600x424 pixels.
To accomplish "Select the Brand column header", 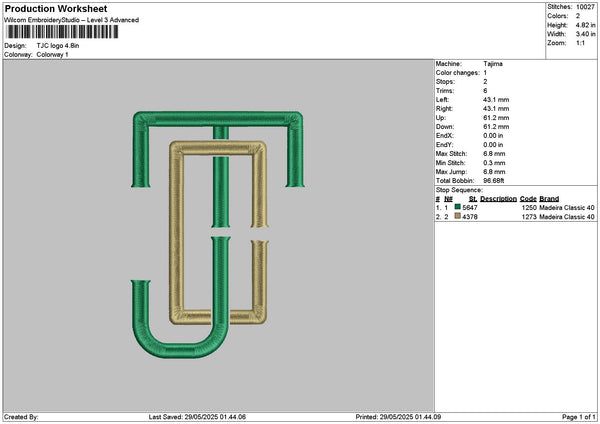I will click(549, 199).
